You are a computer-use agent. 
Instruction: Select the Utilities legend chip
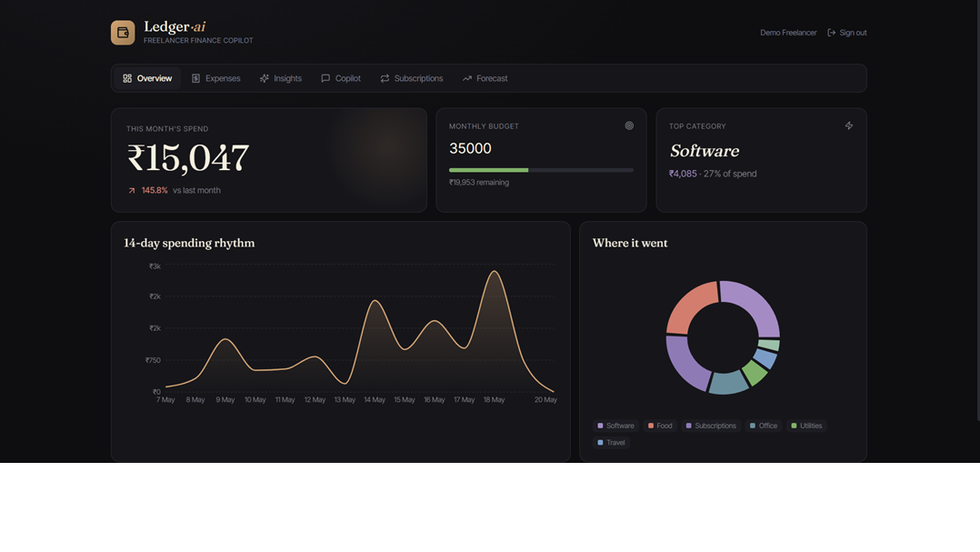click(806, 426)
